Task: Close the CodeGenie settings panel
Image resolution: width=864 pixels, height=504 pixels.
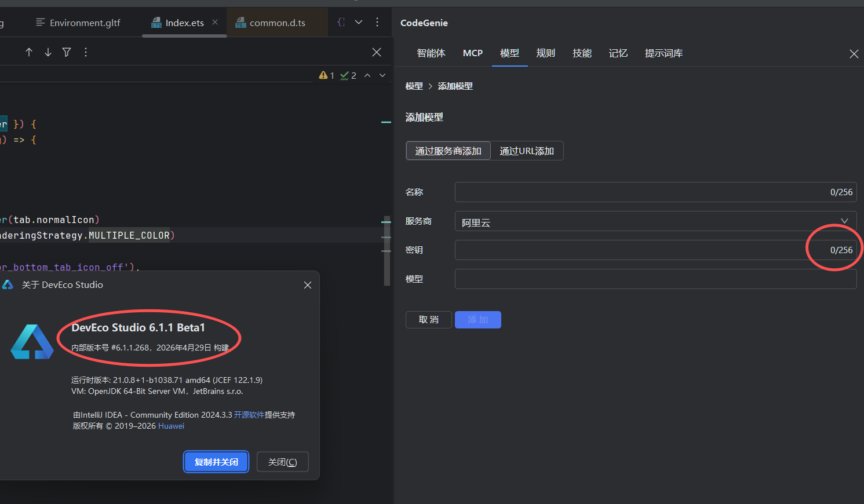Action: (854, 54)
